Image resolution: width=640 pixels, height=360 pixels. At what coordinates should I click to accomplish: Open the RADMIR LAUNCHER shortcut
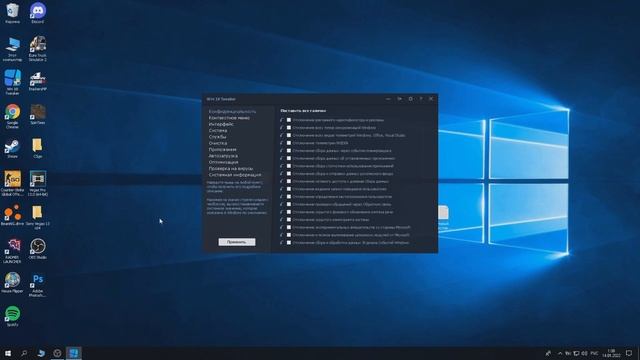(12, 251)
